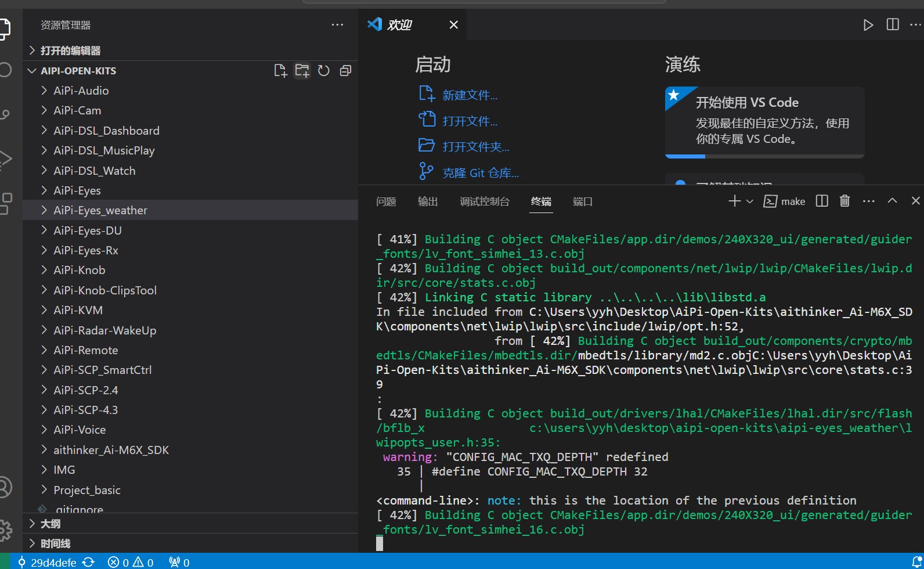Expand the 大纲 outline section
The width and height of the screenshot is (924, 569).
point(190,524)
